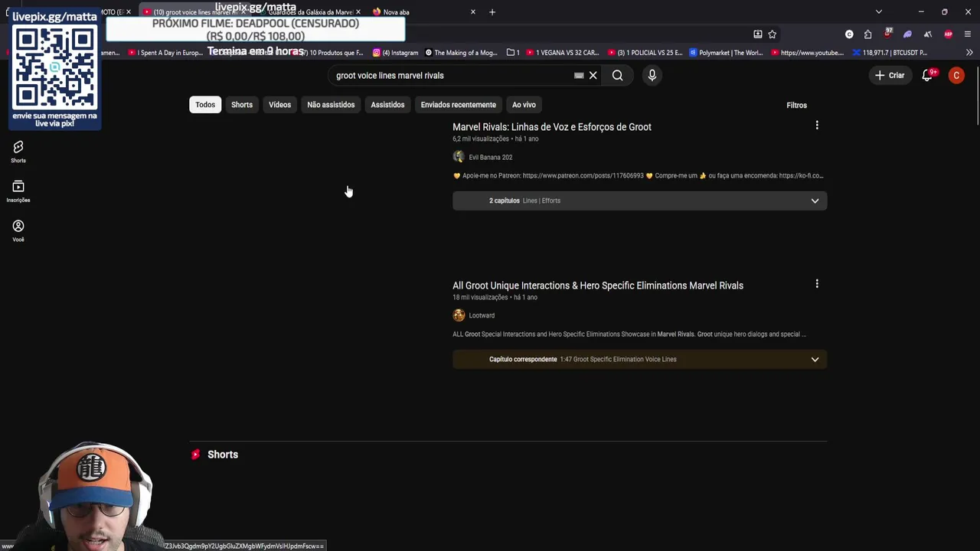980x551 pixels.
Task: Open YouTube notifications bell
Action: [927, 75]
